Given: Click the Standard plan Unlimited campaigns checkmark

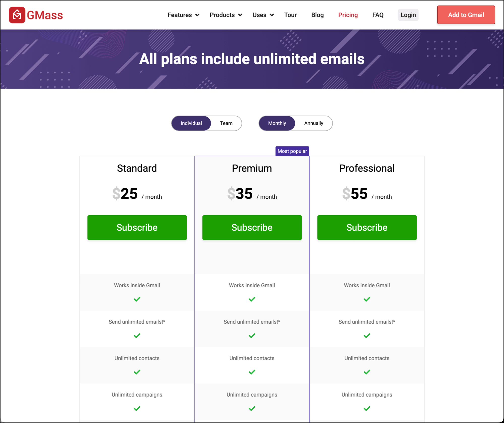Looking at the screenshot, I should 137,408.
